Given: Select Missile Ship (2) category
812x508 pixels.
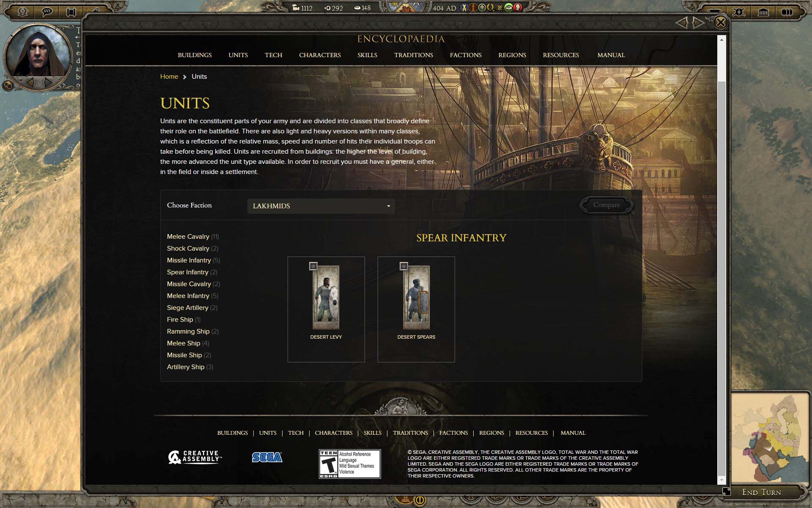Looking at the screenshot, I should coord(189,355).
